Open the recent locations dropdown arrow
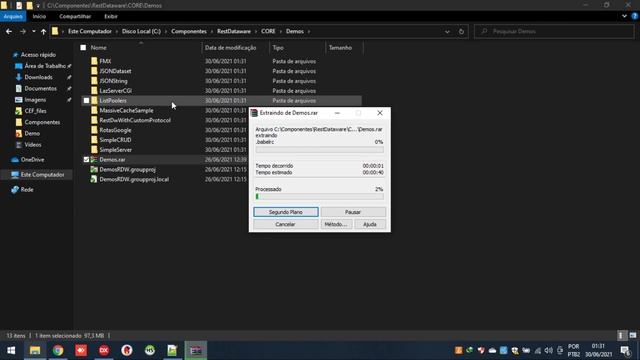The width and height of the screenshot is (640, 360). (x=33, y=31)
